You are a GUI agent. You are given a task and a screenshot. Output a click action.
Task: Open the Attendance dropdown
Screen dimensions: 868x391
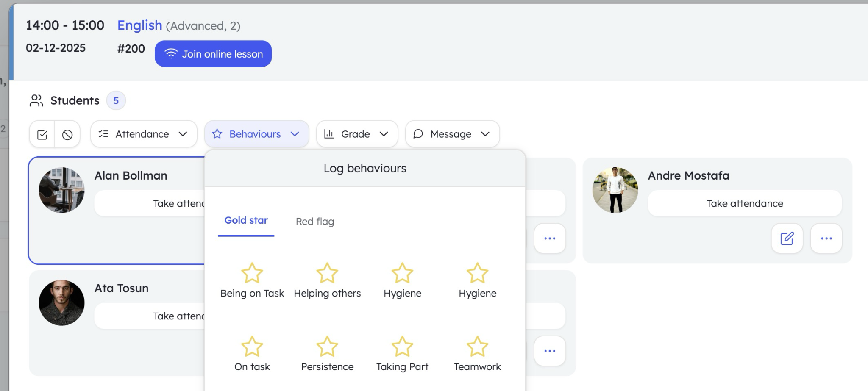pyautogui.click(x=143, y=134)
